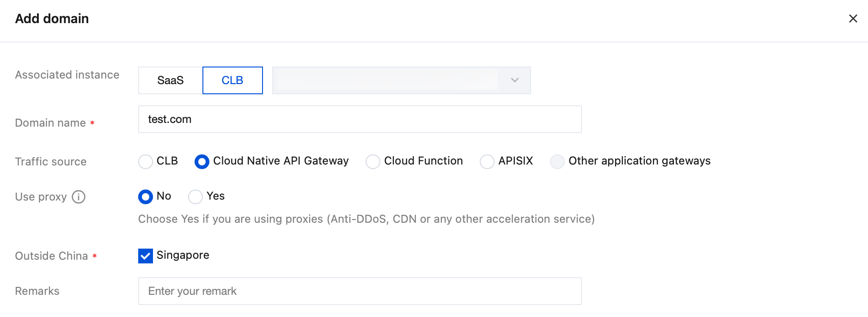The height and width of the screenshot is (317, 868).
Task: Select the SaaS instance type
Action: click(x=170, y=80)
